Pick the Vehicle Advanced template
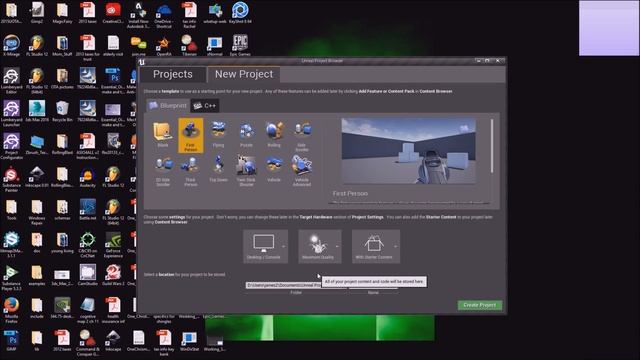This screenshot has height=360, width=640. click(302, 171)
